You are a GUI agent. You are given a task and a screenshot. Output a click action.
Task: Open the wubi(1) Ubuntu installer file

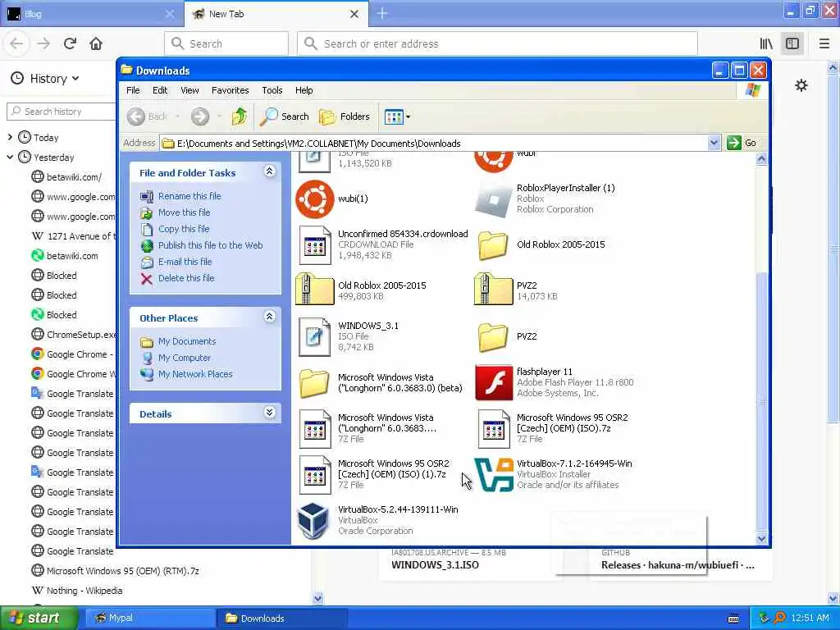[314, 199]
